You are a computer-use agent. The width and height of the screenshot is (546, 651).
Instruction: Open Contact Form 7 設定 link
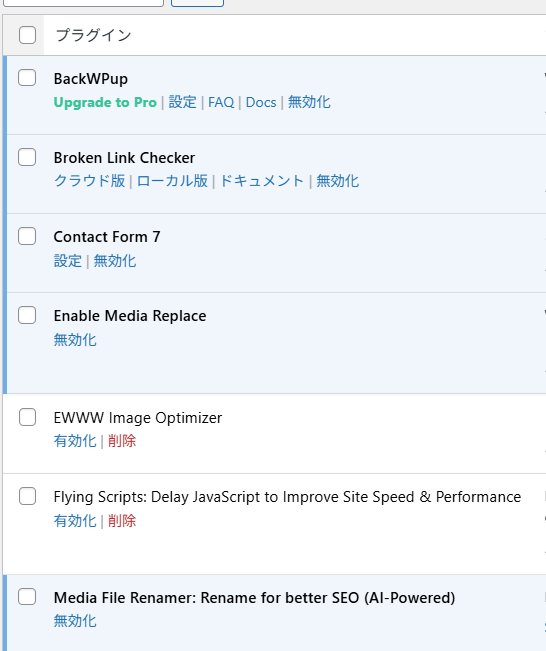click(68, 261)
